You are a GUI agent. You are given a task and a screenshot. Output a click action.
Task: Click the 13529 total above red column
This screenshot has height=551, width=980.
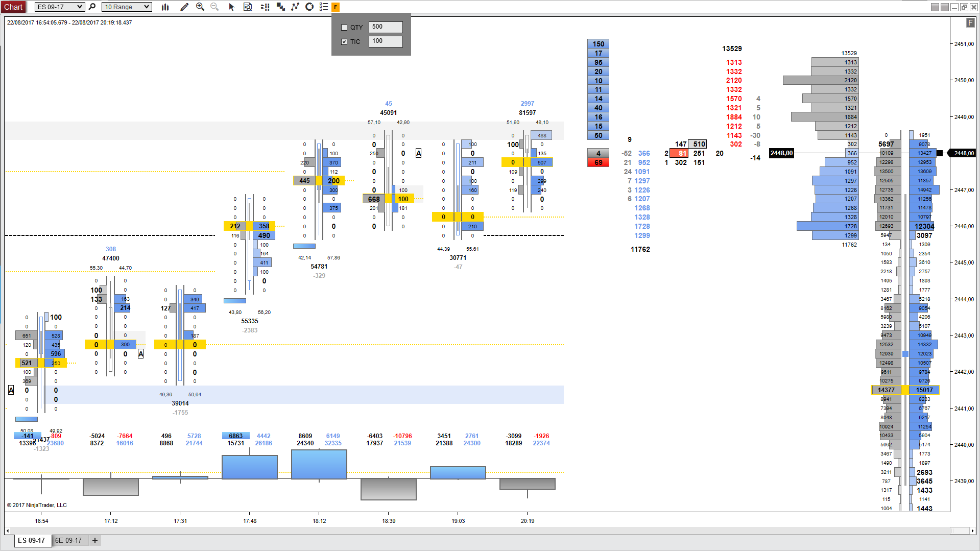732,49
